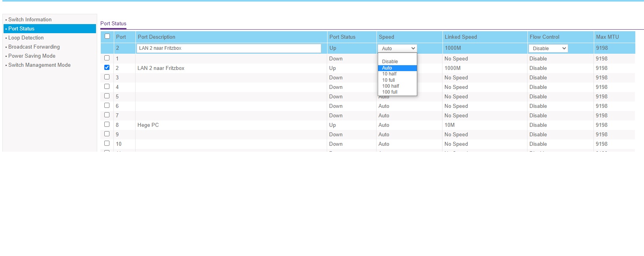Click the Port Status tab heading
Image resolution: width=644 pixels, height=256 pixels.
(113, 23)
